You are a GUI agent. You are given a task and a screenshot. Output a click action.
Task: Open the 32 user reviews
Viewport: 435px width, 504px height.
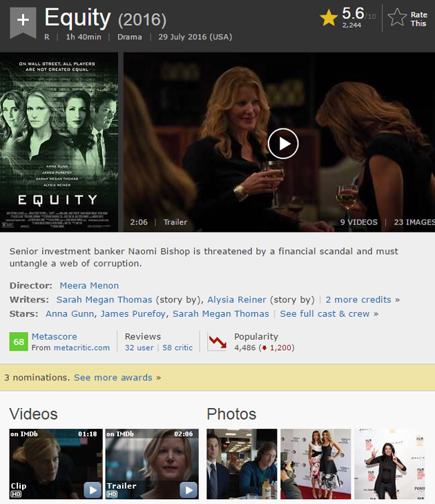pyautogui.click(x=139, y=347)
